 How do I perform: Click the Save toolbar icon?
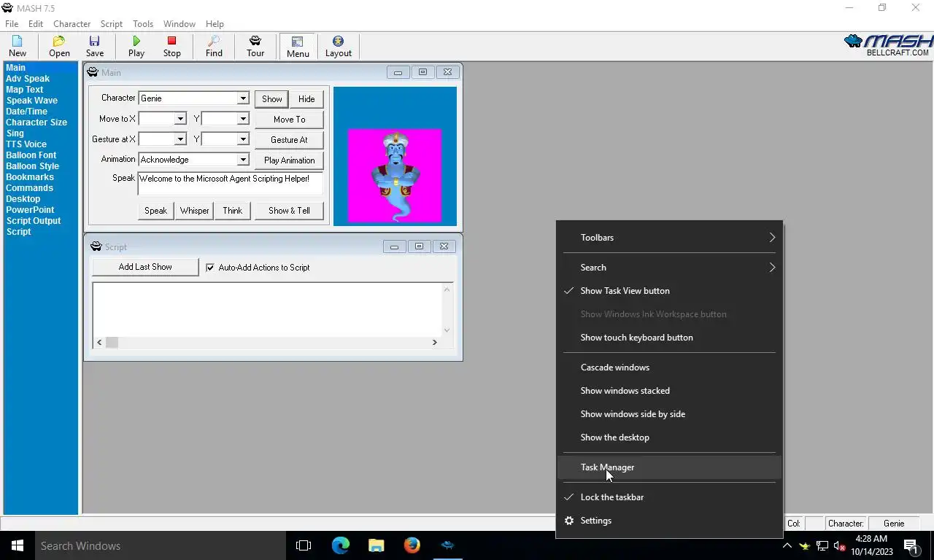[95, 46]
